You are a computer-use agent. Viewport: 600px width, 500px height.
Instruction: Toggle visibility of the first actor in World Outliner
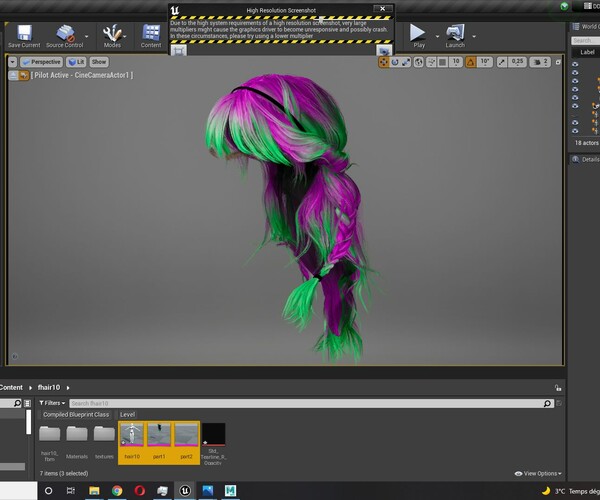tap(575, 64)
